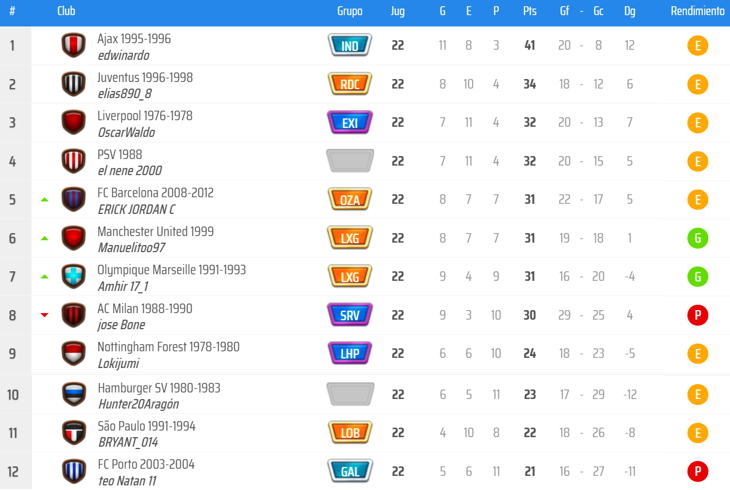
Task: Click the Juventus 1996-1998 club crest
Action: (x=73, y=84)
